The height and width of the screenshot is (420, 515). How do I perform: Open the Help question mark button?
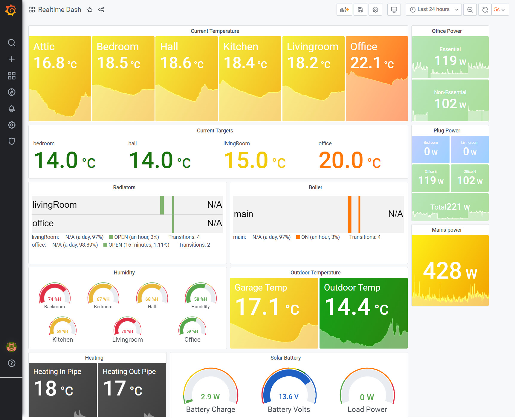tap(11, 363)
